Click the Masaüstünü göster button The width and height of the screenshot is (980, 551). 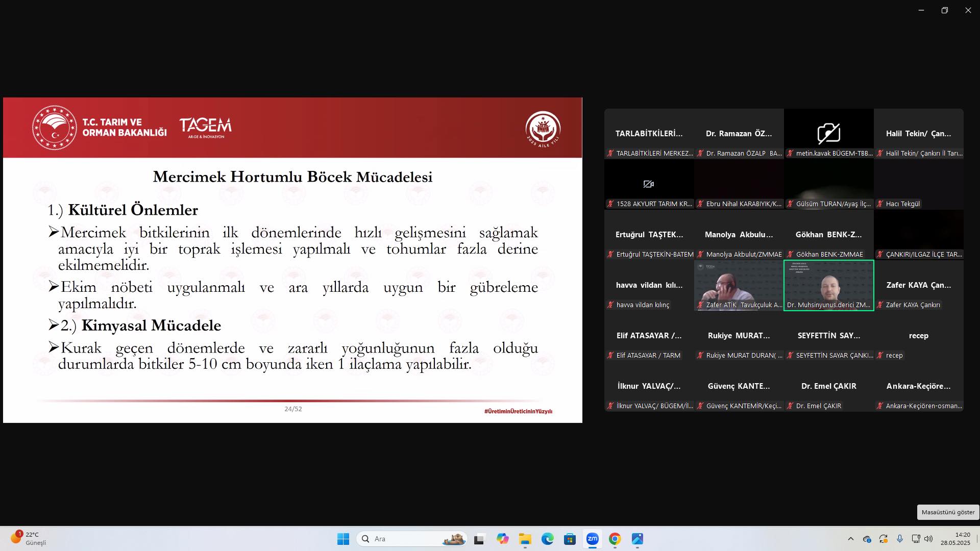(948, 512)
